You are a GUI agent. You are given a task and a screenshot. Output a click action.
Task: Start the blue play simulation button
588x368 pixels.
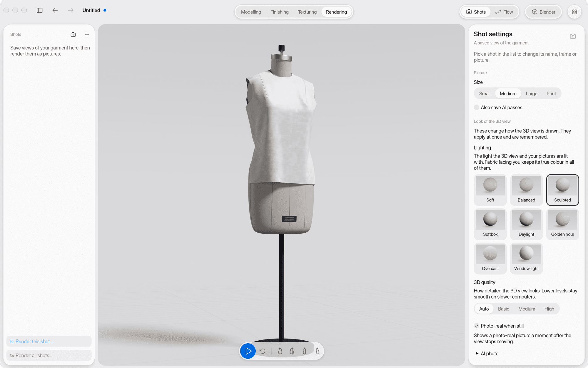248,351
